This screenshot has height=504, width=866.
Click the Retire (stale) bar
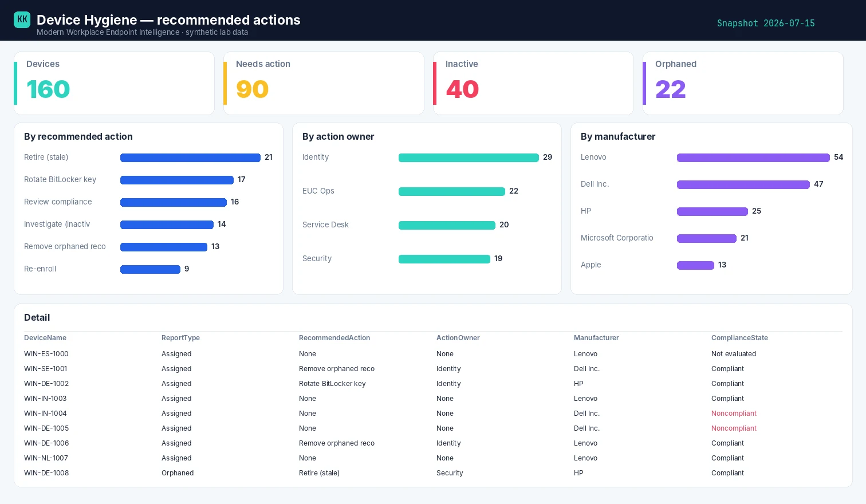point(190,157)
